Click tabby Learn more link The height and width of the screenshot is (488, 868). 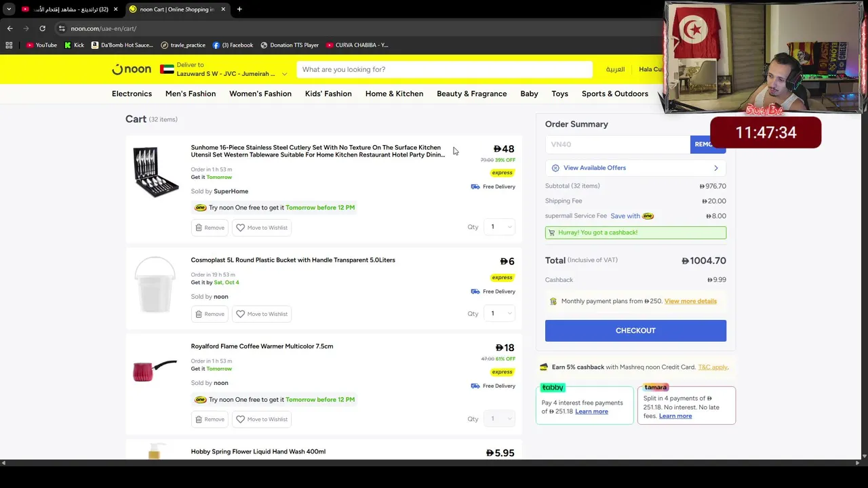(591, 411)
